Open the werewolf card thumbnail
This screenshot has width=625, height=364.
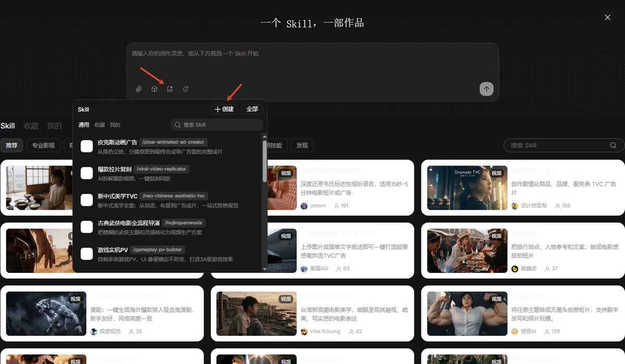click(x=46, y=313)
